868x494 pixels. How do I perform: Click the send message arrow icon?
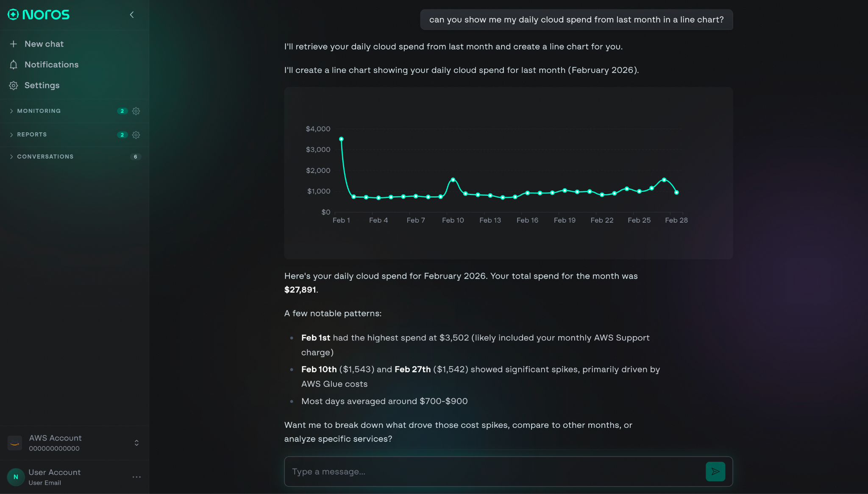(x=715, y=471)
